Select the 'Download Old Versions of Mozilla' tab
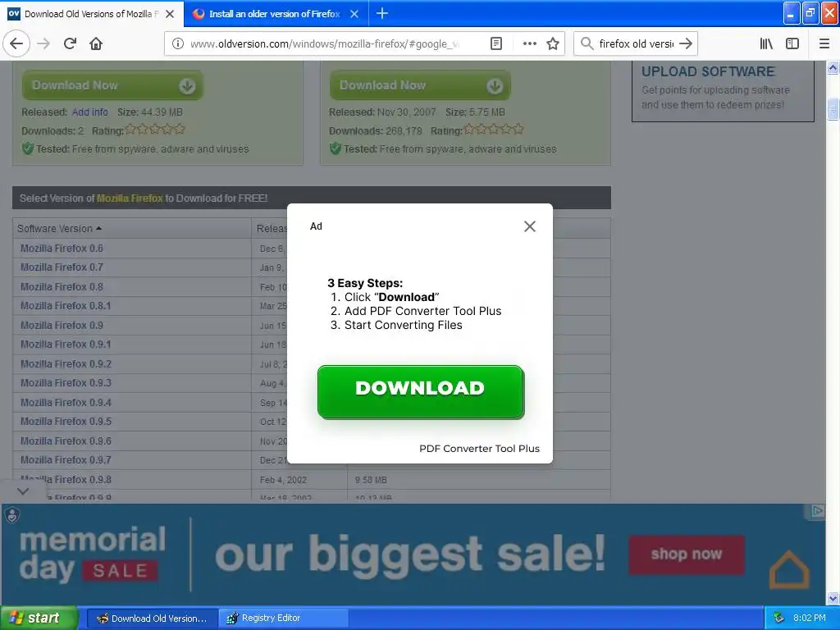The height and width of the screenshot is (630, 840). coord(91,14)
